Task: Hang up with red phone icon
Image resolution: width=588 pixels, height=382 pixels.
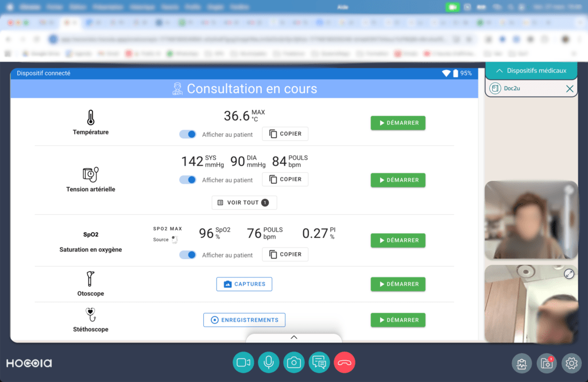Action: [x=345, y=362]
